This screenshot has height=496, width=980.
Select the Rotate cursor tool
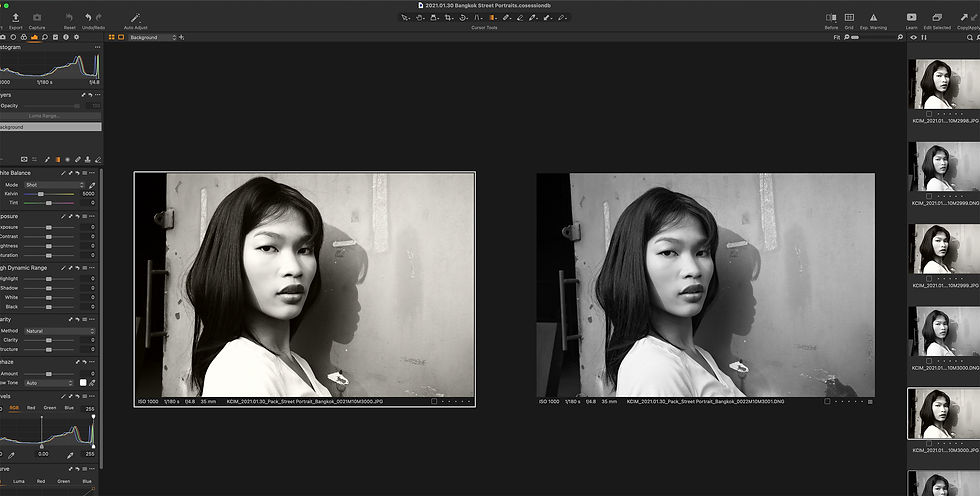(x=463, y=18)
